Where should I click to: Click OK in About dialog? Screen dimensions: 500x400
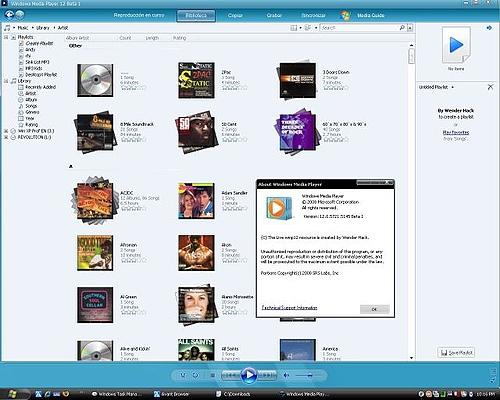tap(374, 309)
